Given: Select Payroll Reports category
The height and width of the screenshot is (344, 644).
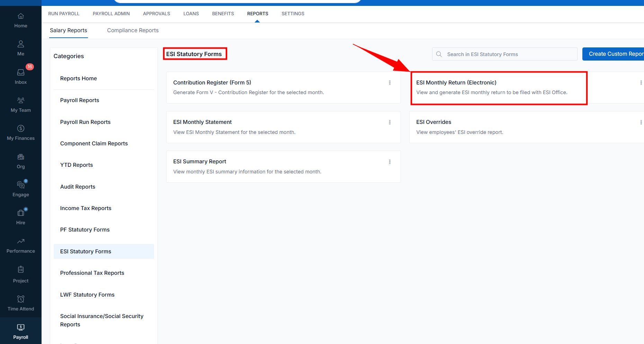Looking at the screenshot, I should (x=80, y=100).
